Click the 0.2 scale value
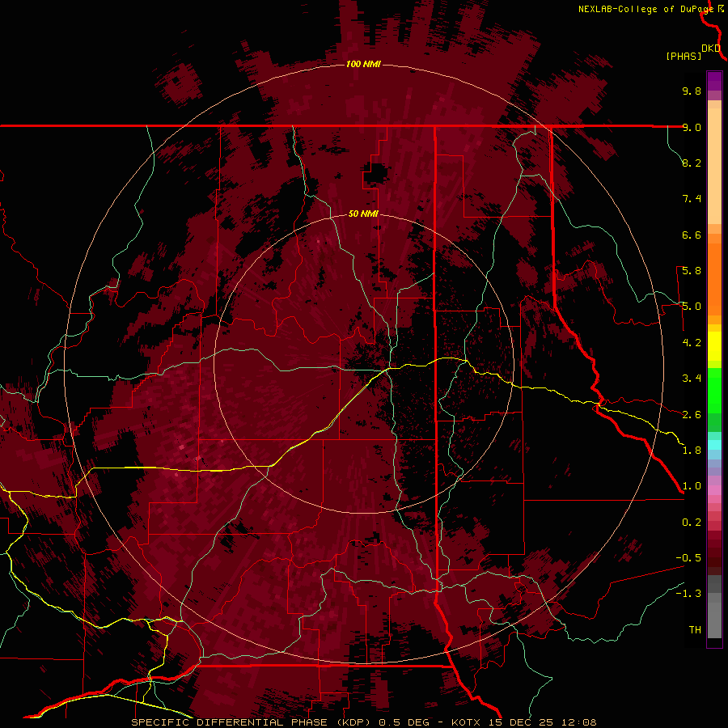The width and height of the screenshot is (728, 728). click(x=692, y=523)
